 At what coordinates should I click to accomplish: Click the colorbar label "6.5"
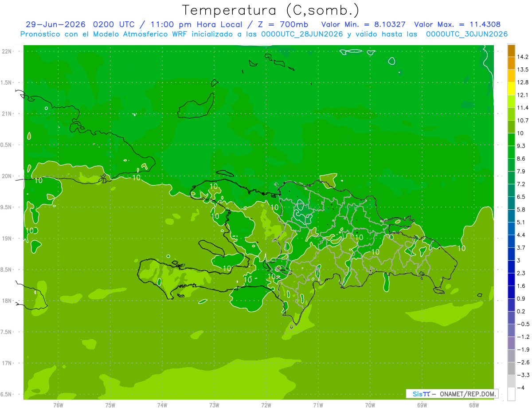(x=521, y=197)
